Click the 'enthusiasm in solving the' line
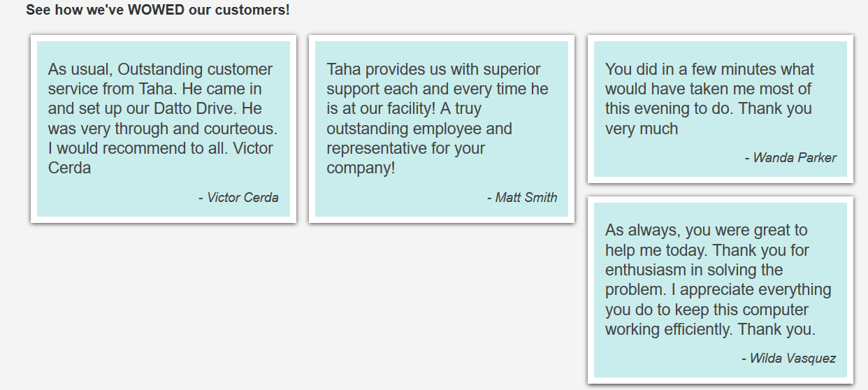 (x=694, y=270)
